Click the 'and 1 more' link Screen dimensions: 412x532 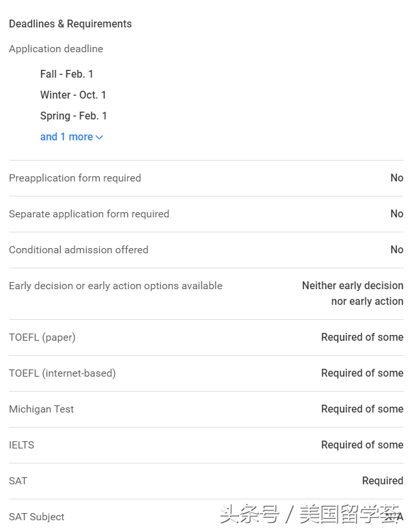[x=67, y=137]
